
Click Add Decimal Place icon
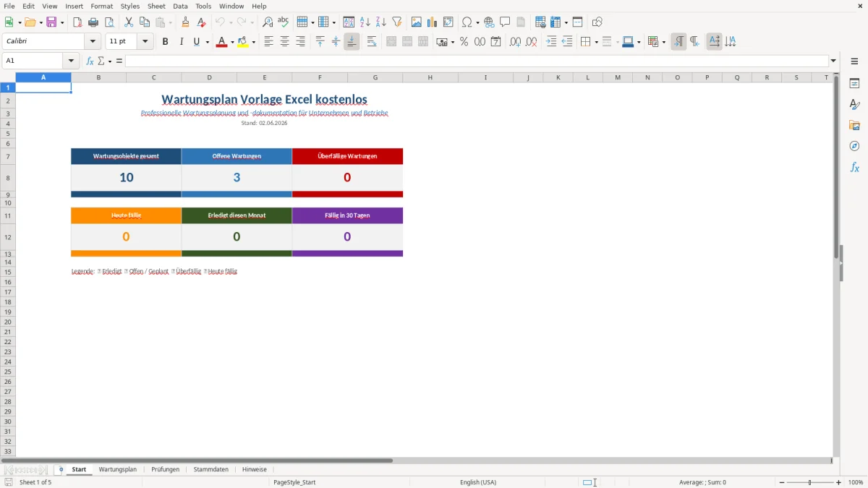click(515, 42)
